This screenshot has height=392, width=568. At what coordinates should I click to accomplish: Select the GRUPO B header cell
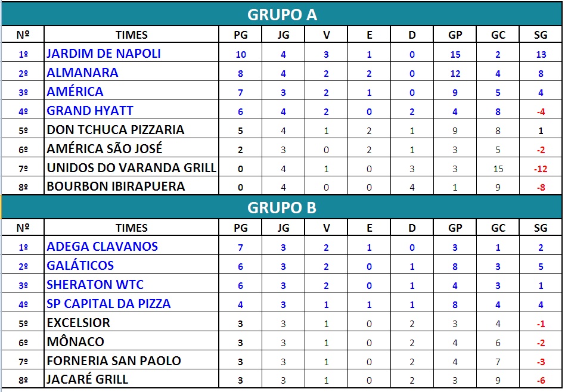click(x=282, y=207)
